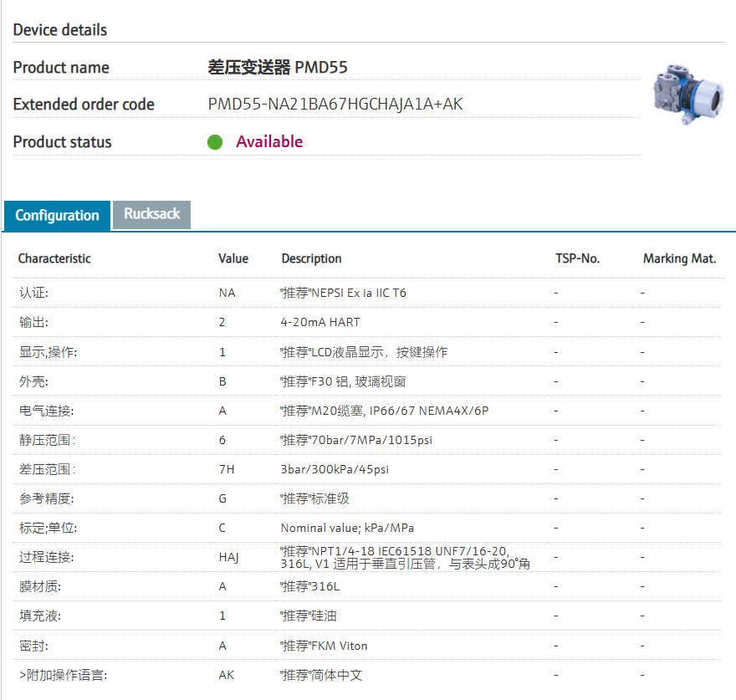Viewport: 736px width, 700px height.
Task: Select the 差压范围 value 7H
Action: pos(226,469)
